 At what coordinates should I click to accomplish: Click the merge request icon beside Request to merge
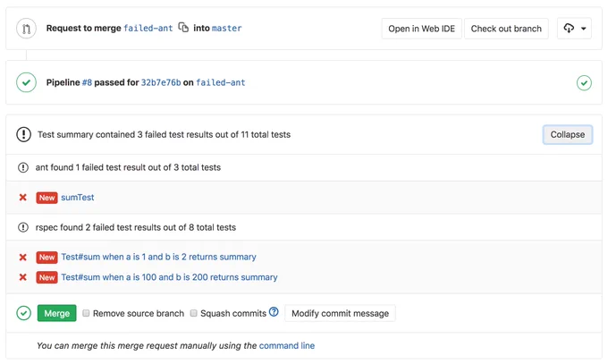tap(26, 29)
